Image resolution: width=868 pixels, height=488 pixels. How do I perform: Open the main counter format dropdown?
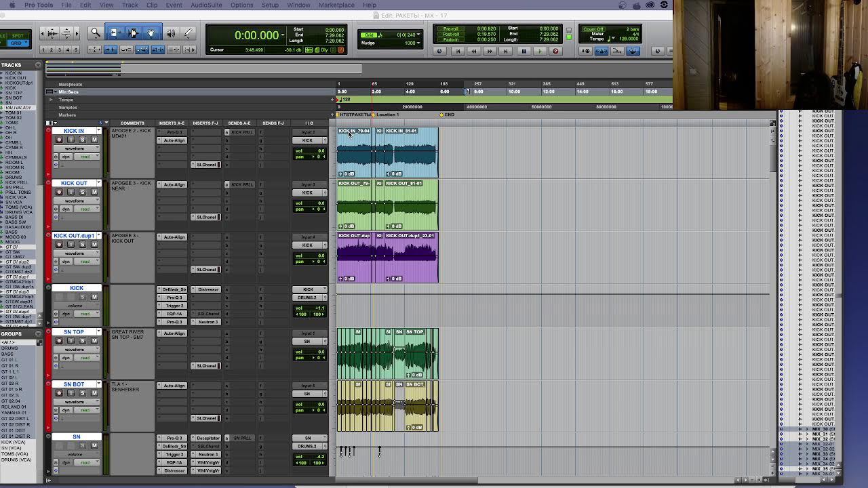[283, 35]
